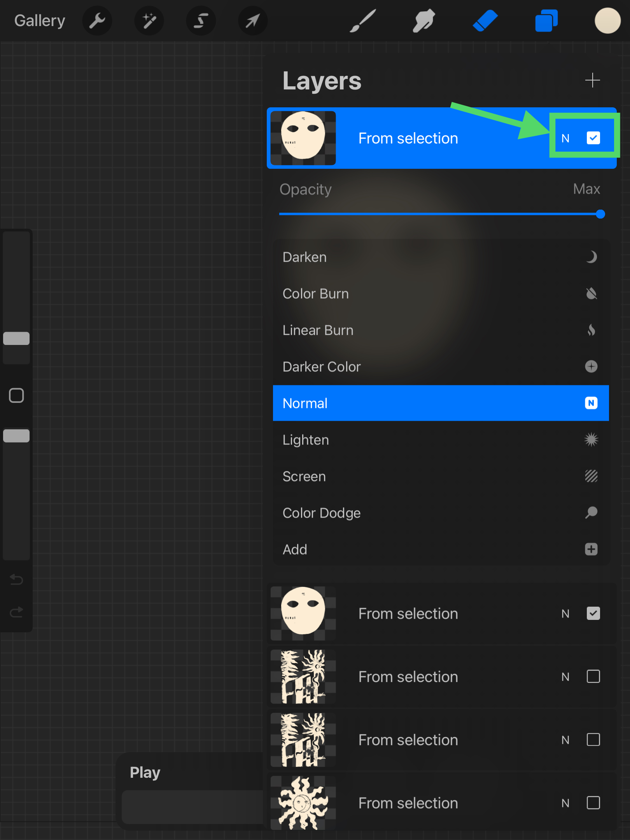Close the Layers panel via layers icon
Viewport: 630px width, 840px height.
click(546, 21)
